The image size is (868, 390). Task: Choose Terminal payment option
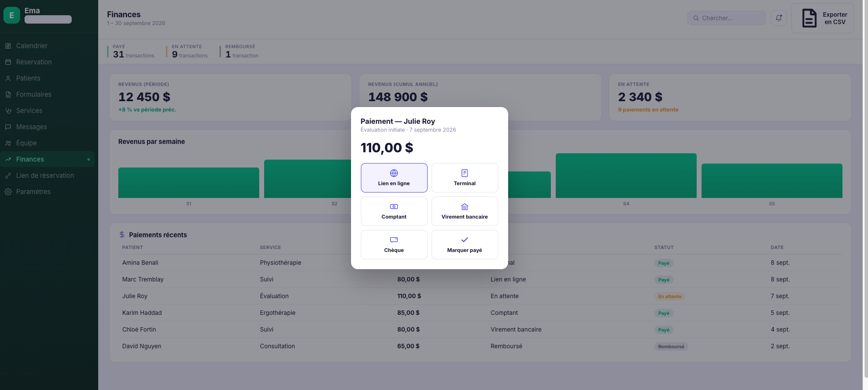pyautogui.click(x=464, y=178)
